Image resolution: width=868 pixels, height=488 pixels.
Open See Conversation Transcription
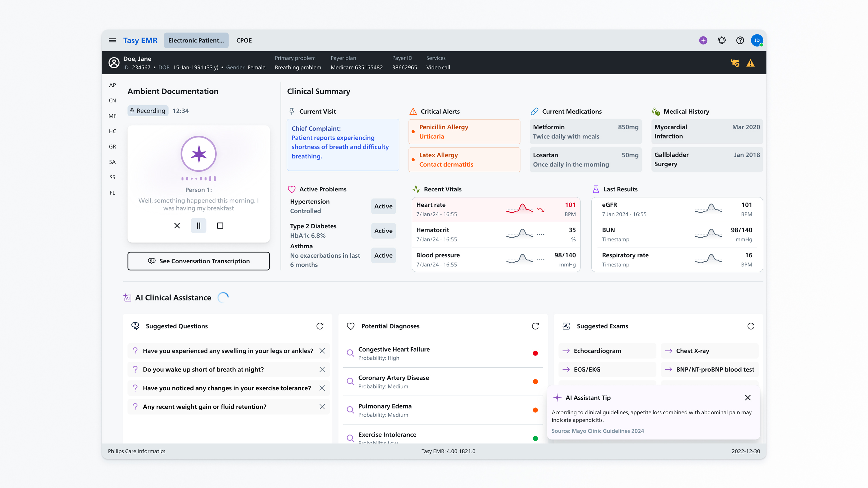(198, 261)
